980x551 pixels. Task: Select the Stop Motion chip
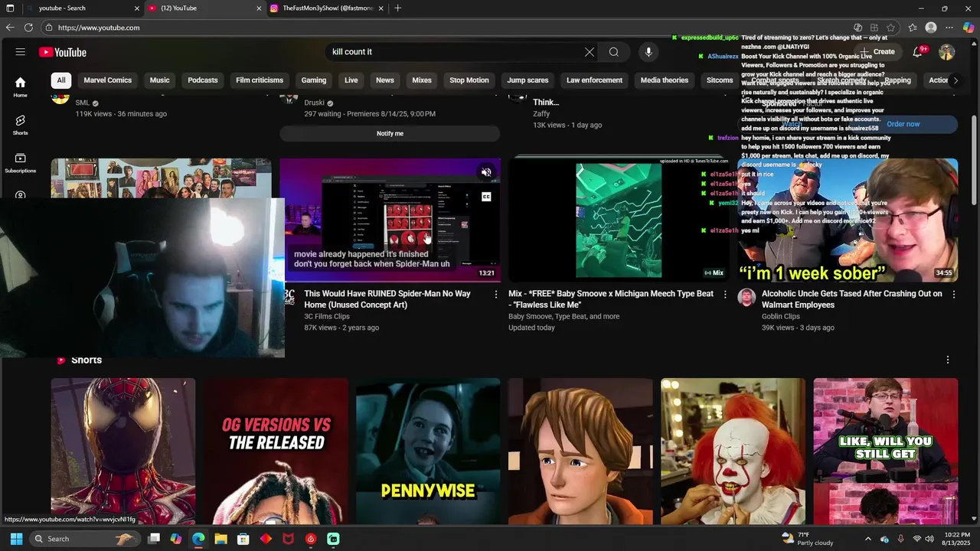click(x=469, y=80)
